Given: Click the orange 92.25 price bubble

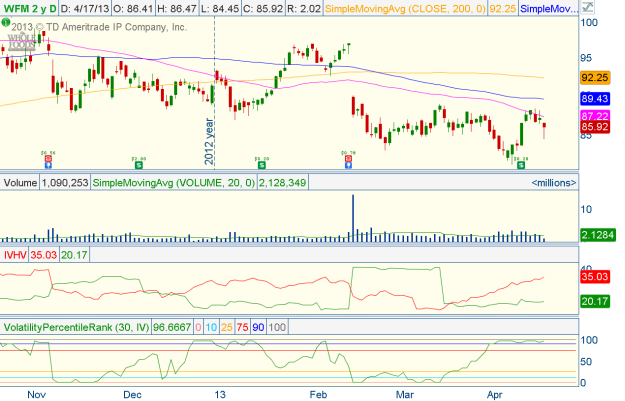Looking at the screenshot, I should point(596,77).
